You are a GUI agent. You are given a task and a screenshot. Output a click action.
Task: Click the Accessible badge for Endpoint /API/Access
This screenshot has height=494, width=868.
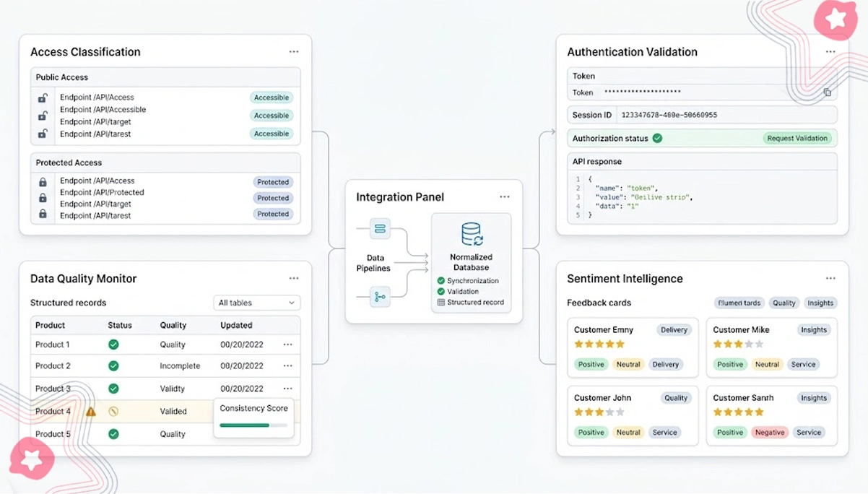pos(272,97)
